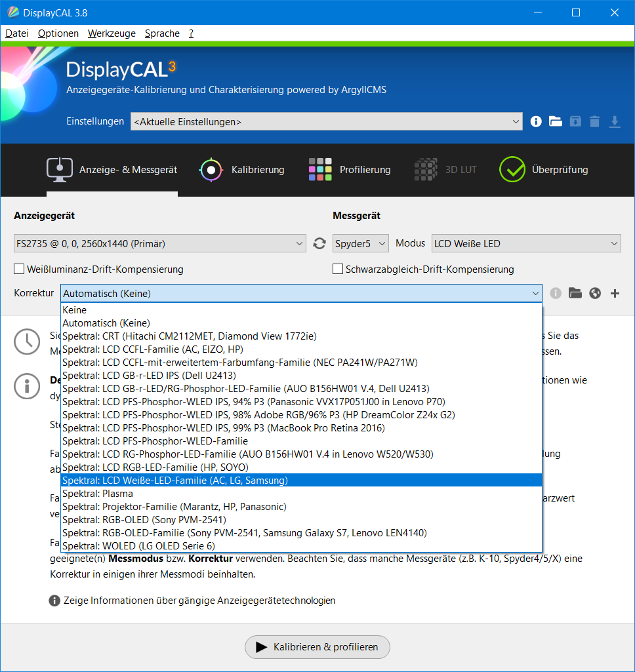Refresh detected displays and instruments
The image size is (635, 672).
[x=319, y=243]
